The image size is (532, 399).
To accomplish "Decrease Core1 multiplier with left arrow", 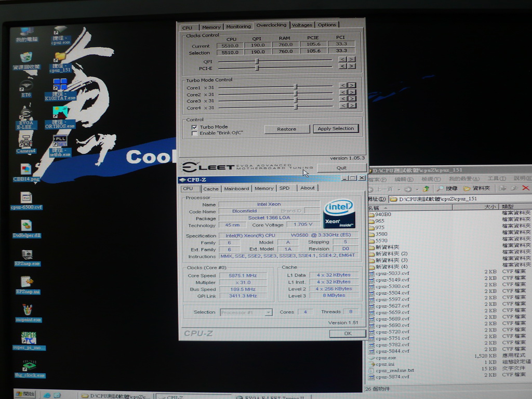I will [x=343, y=86].
